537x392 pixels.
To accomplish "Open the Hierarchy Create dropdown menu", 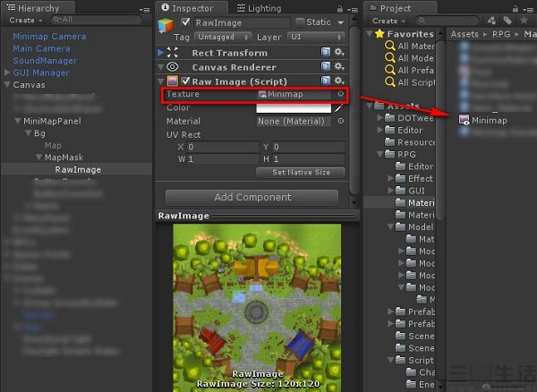I will (25, 21).
